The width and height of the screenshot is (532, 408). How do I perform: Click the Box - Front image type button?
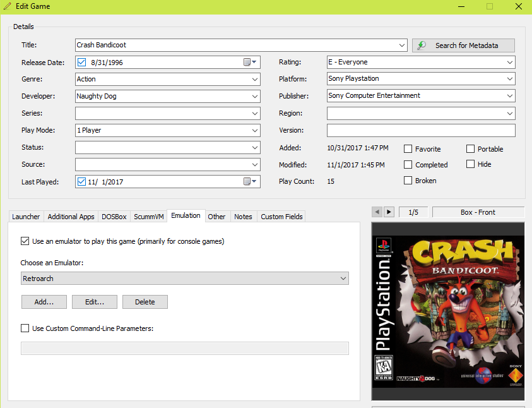coord(478,212)
